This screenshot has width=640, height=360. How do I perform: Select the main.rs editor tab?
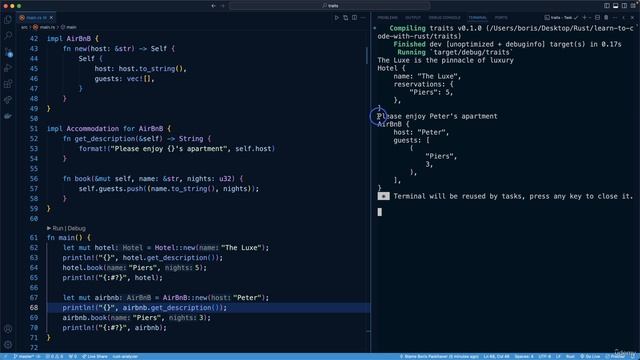point(36,18)
